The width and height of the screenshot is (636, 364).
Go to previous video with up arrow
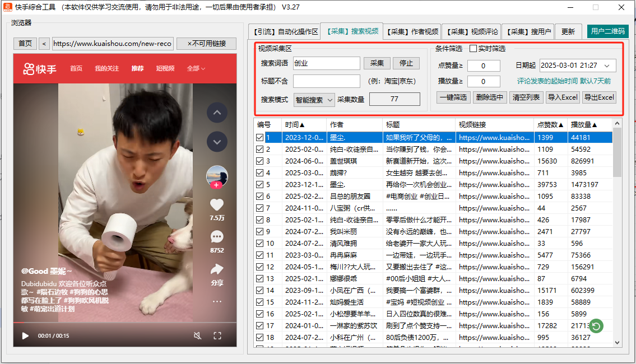[x=217, y=113]
